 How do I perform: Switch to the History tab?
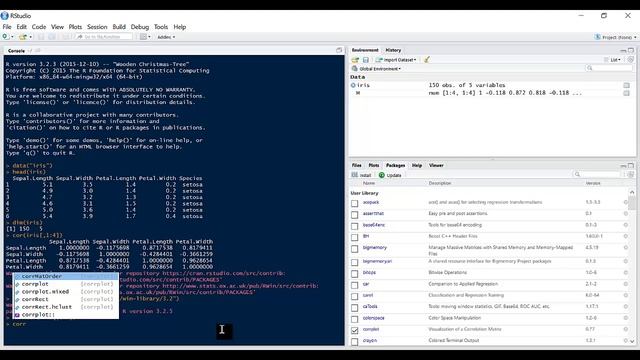393,50
